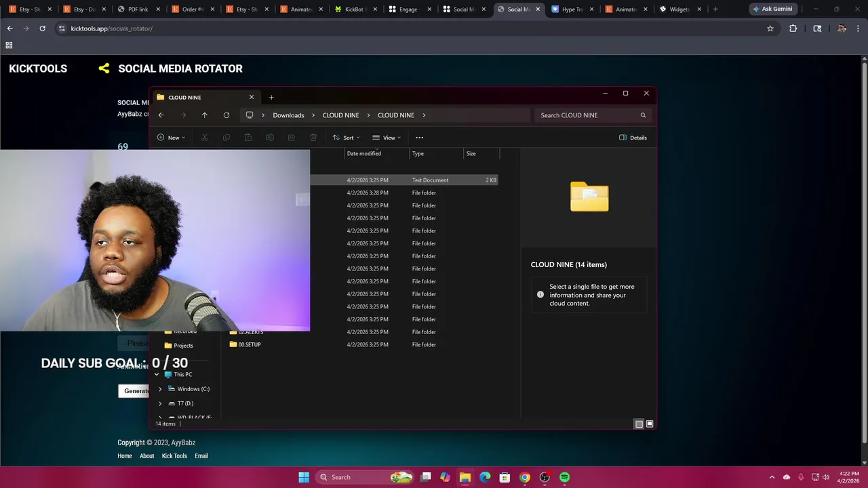View site information icon in address bar
Screen dimensions: 868x488
(x=62, y=28)
